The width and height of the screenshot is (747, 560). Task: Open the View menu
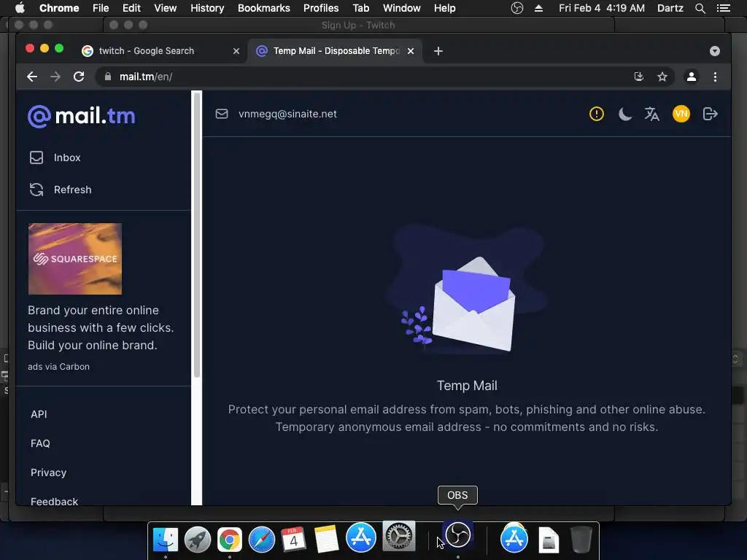(166, 8)
